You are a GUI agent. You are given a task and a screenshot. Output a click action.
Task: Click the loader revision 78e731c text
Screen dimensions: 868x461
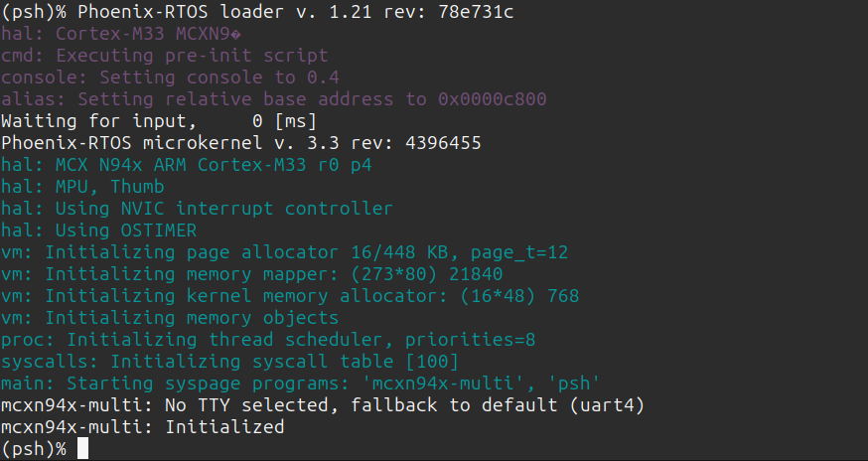(x=476, y=12)
